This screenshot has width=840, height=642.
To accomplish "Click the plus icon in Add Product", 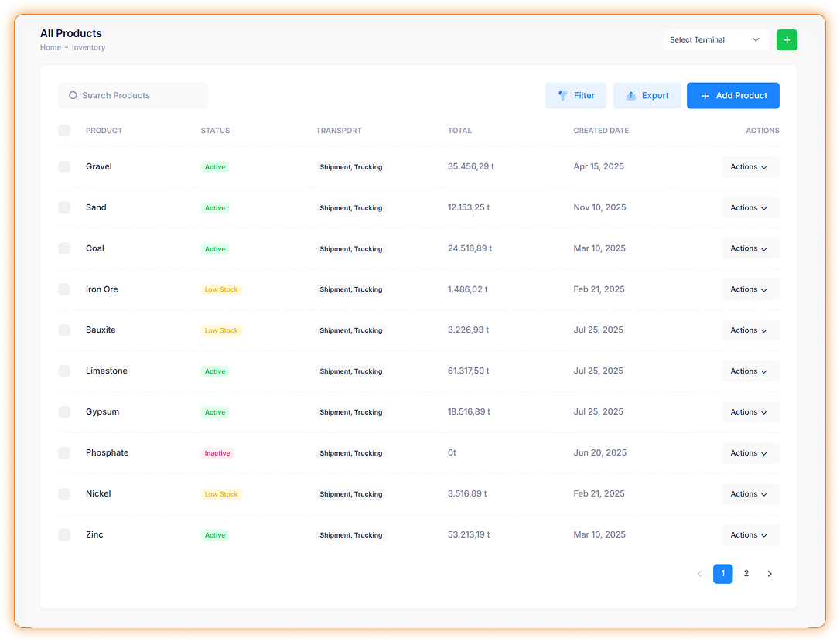I will point(705,96).
